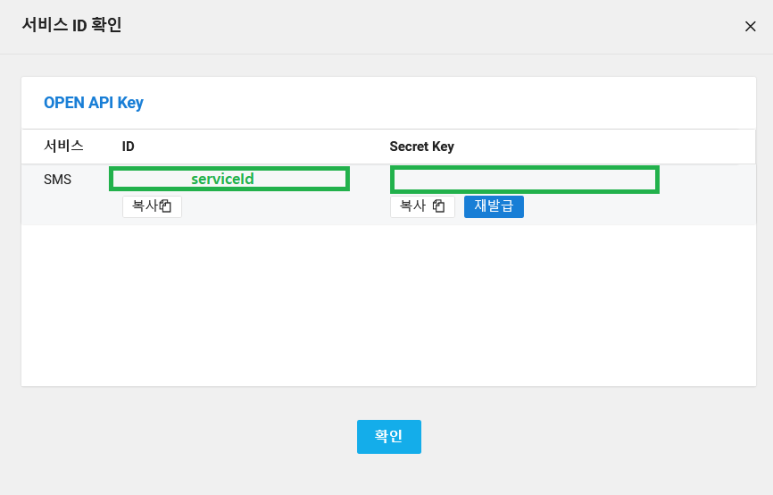Select the SMS service label
This screenshot has height=495, width=773.
pos(58,179)
